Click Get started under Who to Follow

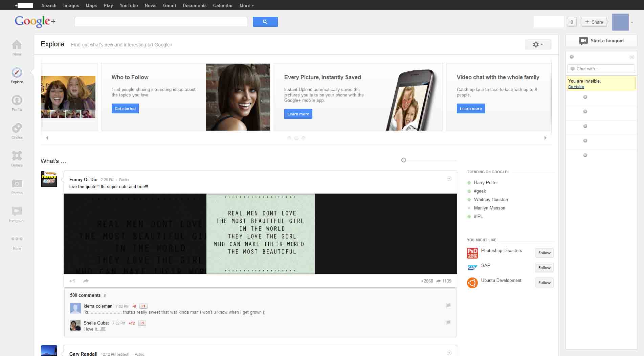(125, 109)
